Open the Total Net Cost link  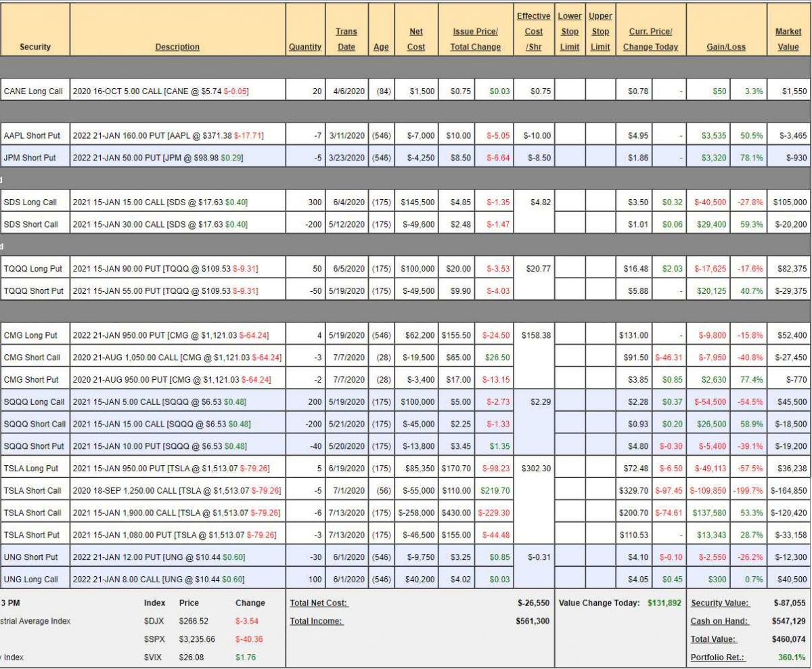coord(319,603)
